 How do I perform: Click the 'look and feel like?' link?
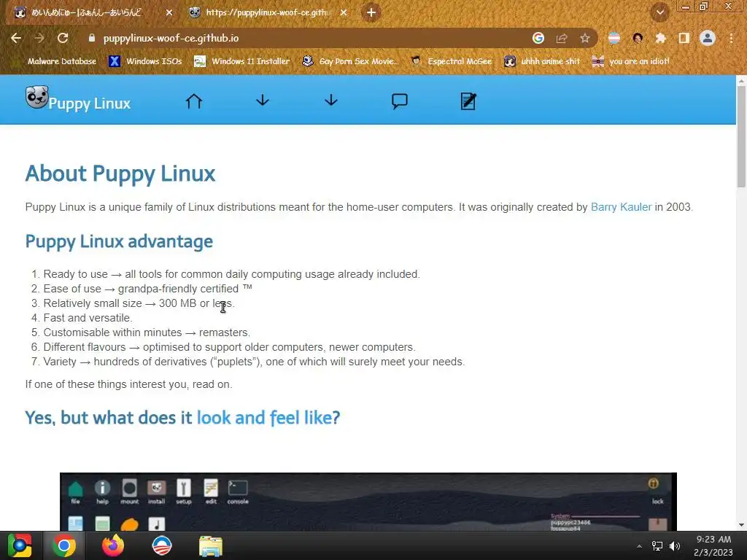tap(268, 418)
